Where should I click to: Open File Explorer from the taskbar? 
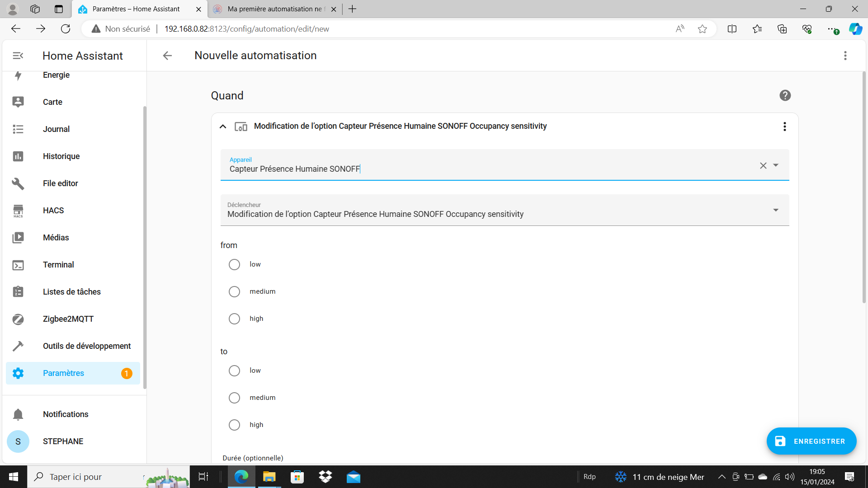click(x=269, y=477)
